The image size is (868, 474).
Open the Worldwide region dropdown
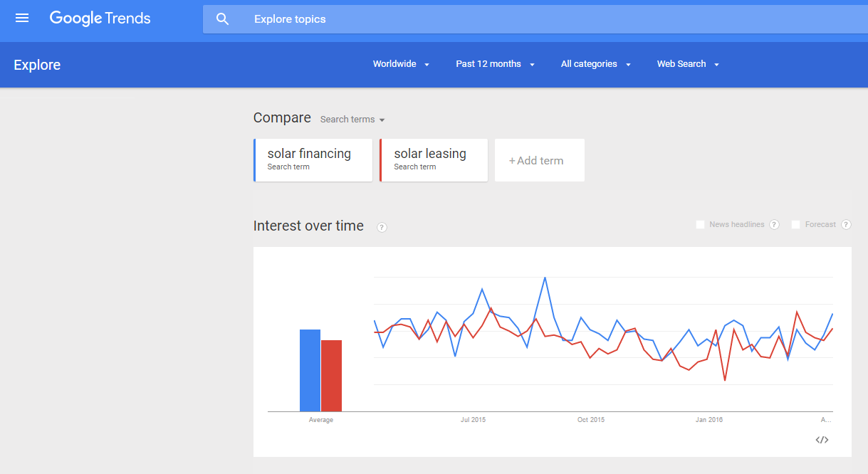pyautogui.click(x=401, y=63)
